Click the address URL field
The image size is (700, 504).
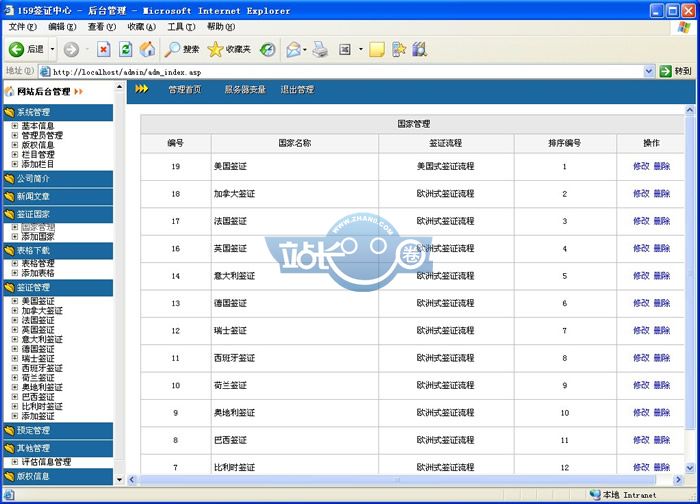coord(342,71)
